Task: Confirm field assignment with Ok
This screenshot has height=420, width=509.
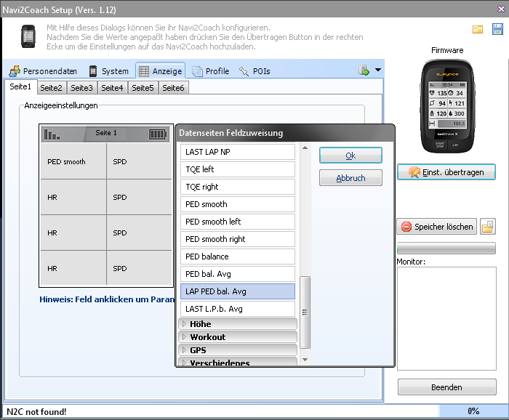Action: tap(350, 156)
